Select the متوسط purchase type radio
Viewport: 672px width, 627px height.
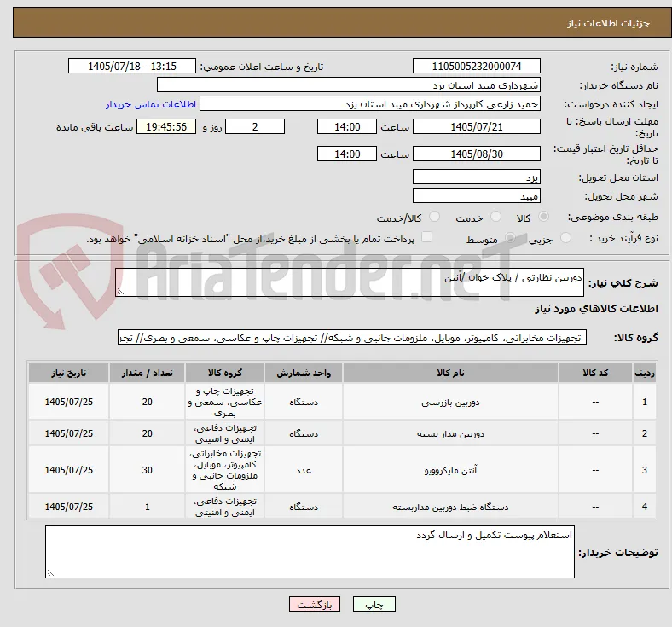coord(510,237)
